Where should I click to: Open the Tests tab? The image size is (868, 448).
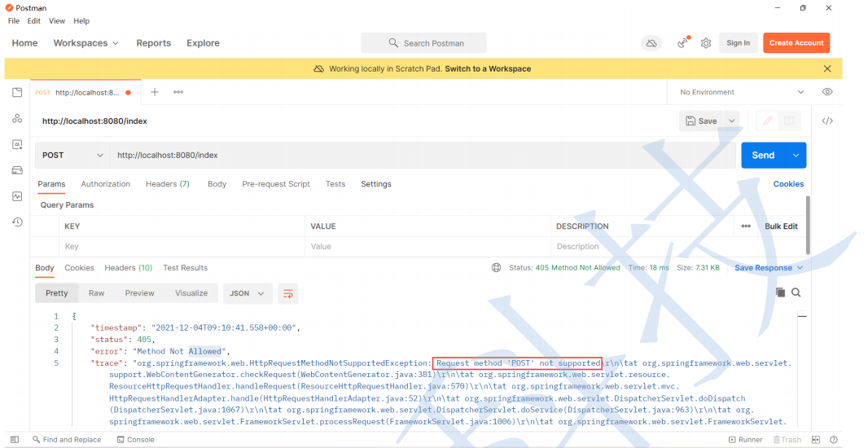(x=335, y=184)
